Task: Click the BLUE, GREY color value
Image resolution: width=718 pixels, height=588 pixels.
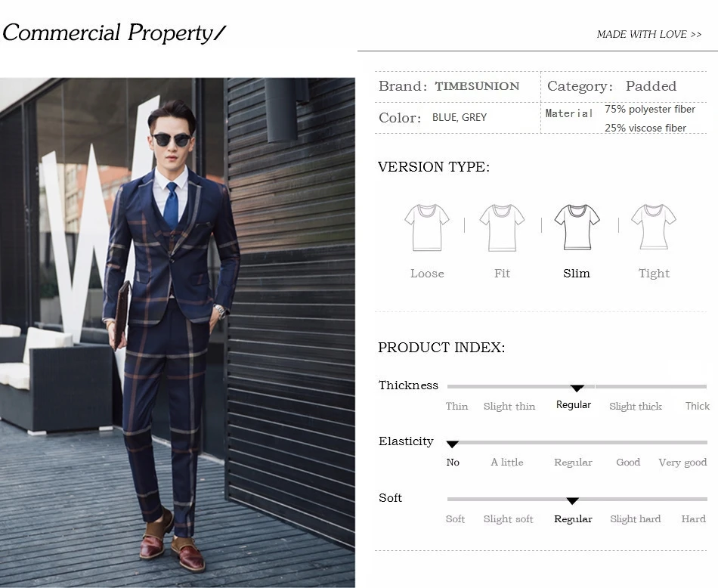Action: point(460,118)
